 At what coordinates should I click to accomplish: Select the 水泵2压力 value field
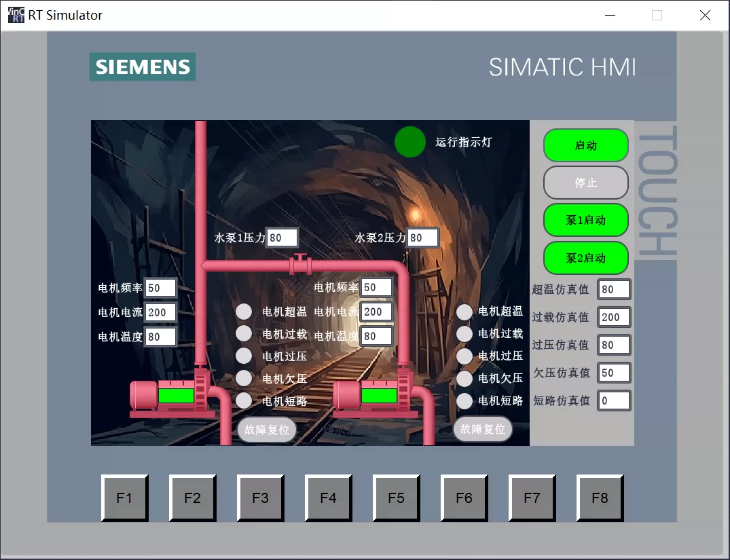point(423,238)
